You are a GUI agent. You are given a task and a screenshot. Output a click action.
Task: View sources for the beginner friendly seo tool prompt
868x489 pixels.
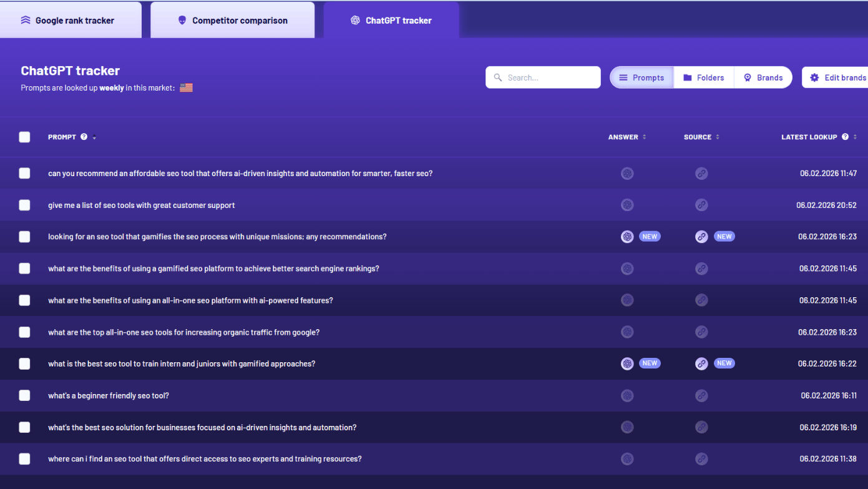[x=701, y=395]
